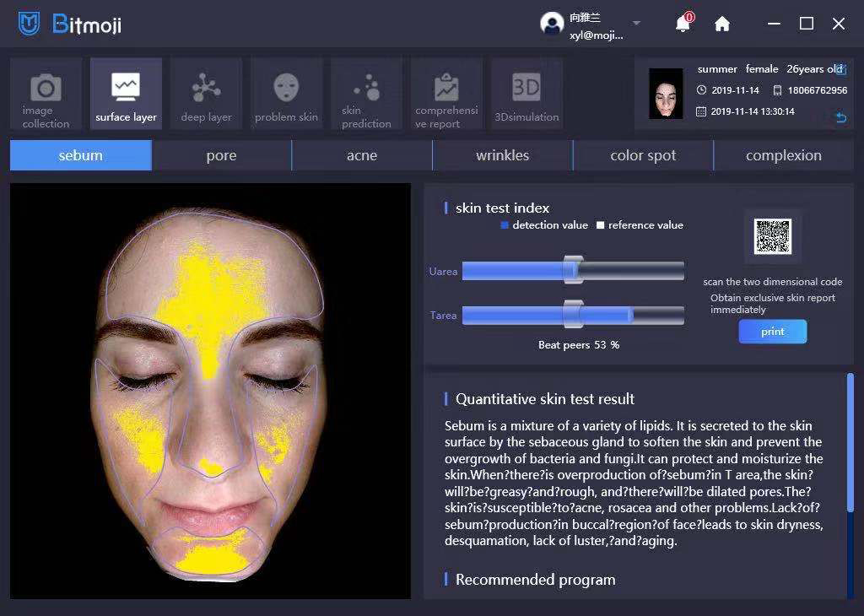
Task: Open the comprehensive report
Action: [x=446, y=93]
